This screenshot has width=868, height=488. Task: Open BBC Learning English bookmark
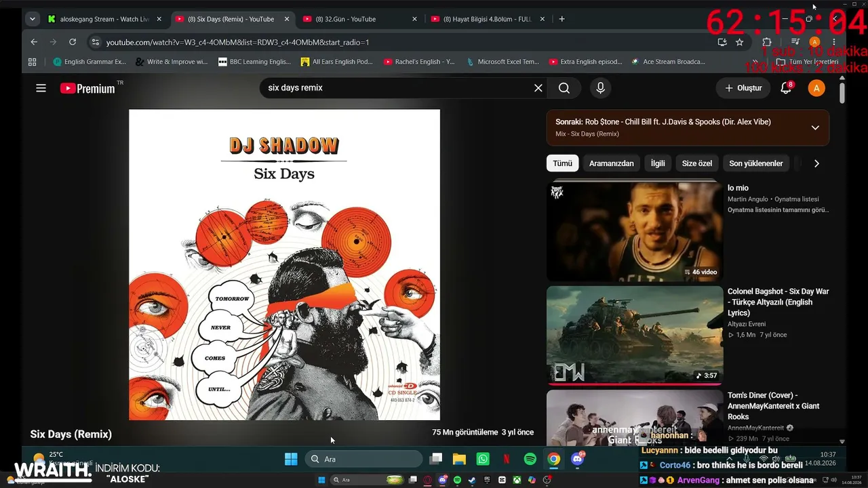(254, 62)
